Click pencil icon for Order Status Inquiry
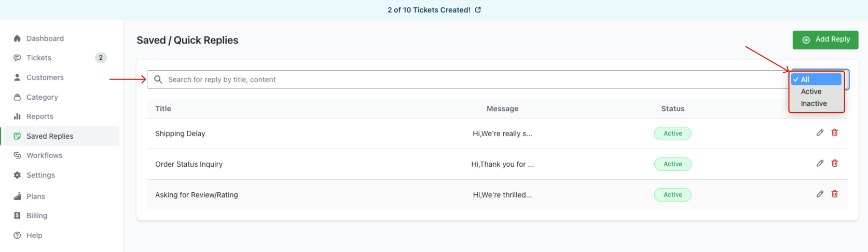The image size is (868, 252). [820, 163]
